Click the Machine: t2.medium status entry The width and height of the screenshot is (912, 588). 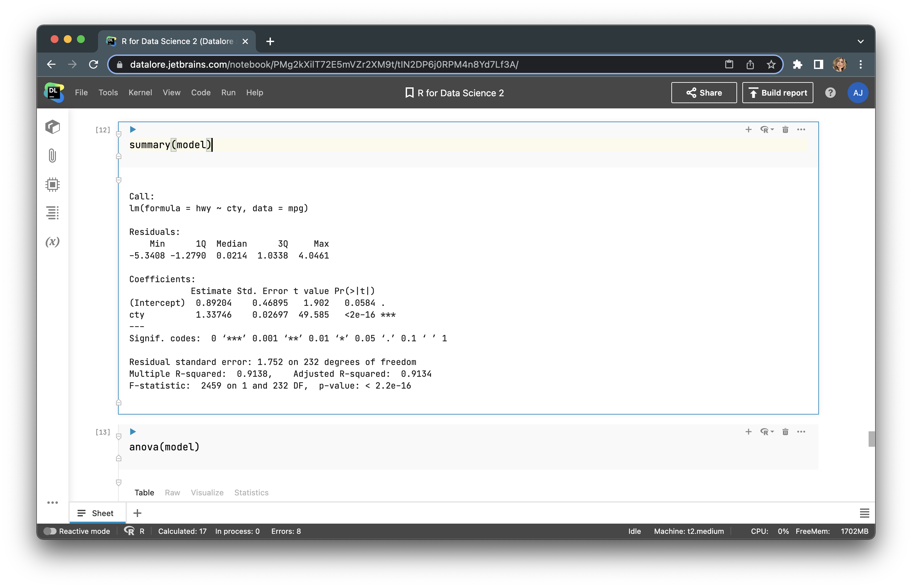tap(688, 531)
